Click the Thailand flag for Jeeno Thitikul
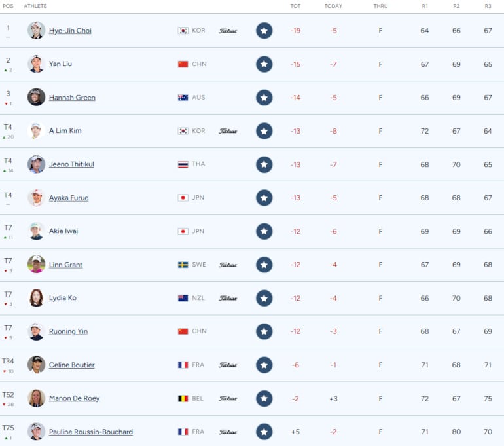 click(x=183, y=164)
